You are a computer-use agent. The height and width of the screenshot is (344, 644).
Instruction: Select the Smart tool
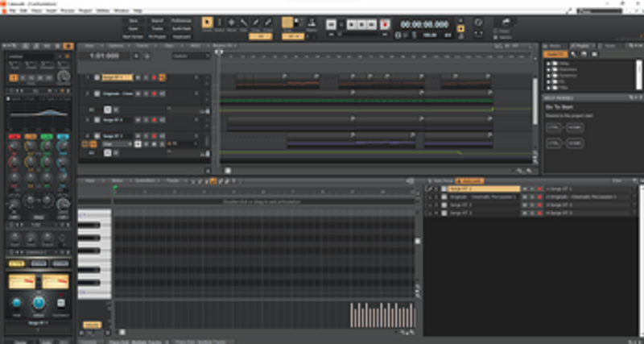pos(208,23)
